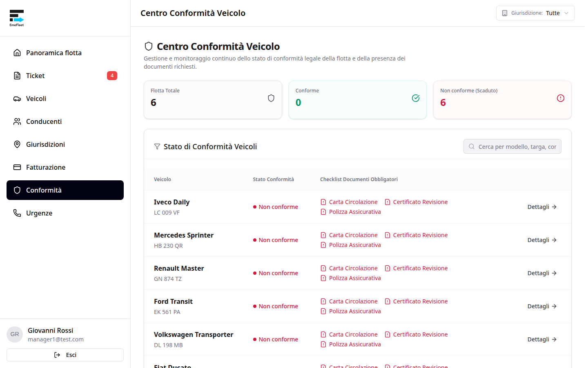
Task: Click the Volkswagen Transporter vehicle name
Action: point(194,334)
